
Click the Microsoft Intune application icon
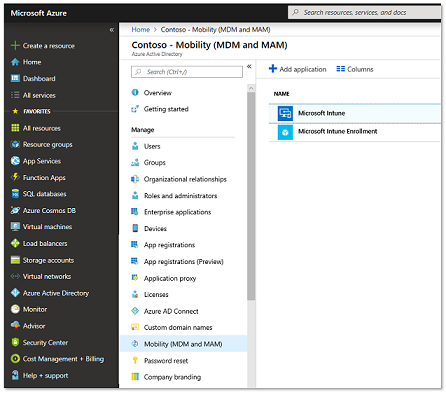click(x=285, y=113)
